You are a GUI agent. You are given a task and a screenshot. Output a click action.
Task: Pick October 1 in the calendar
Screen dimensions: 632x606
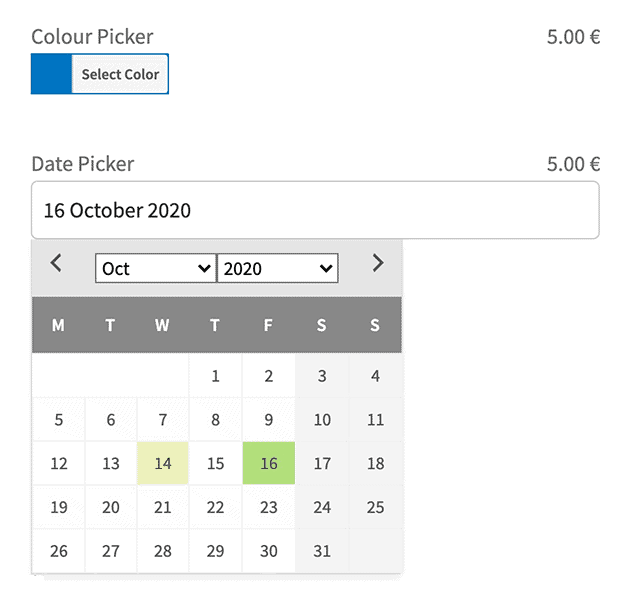pyautogui.click(x=215, y=376)
